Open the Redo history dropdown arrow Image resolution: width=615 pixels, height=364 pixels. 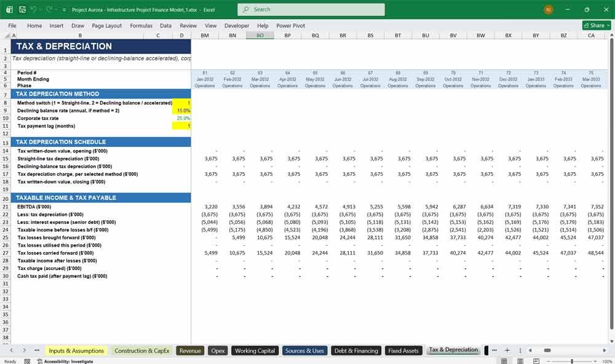coord(55,9)
